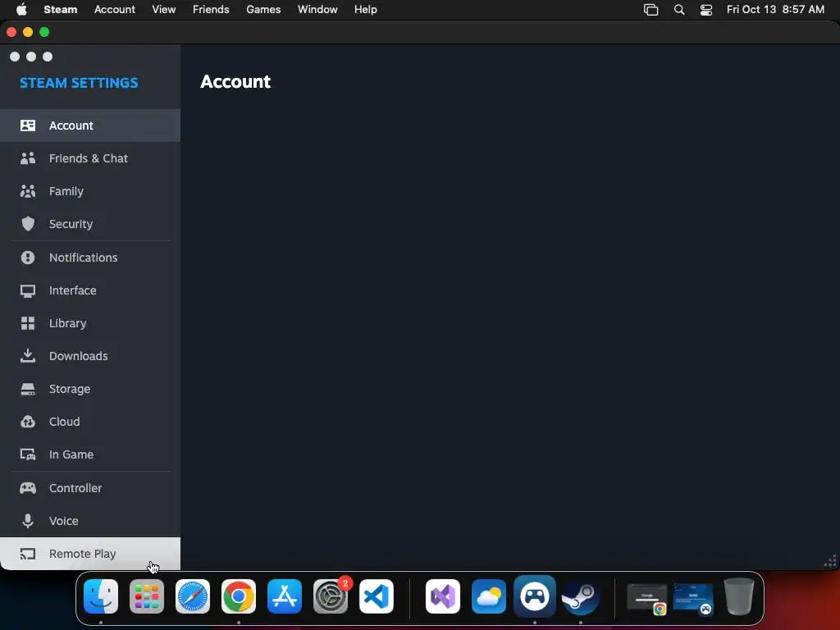840x630 pixels.
Task: Open the Help menu
Action: pyautogui.click(x=365, y=10)
